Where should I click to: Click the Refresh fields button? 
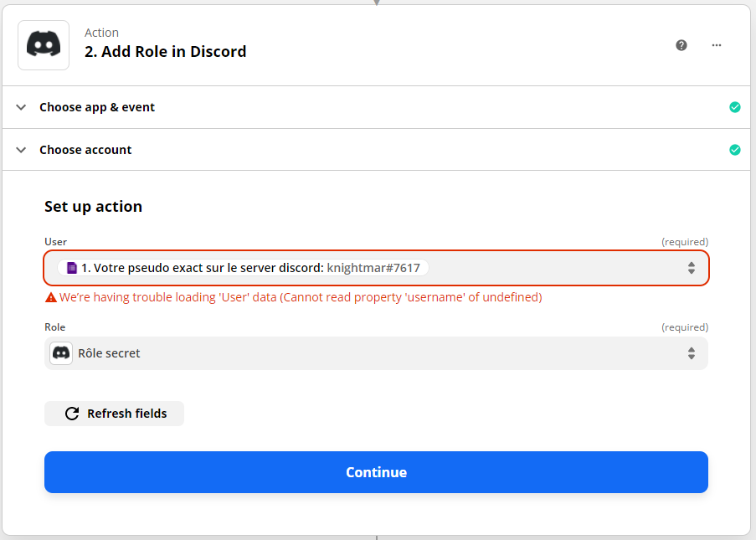click(x=114, y=414)
